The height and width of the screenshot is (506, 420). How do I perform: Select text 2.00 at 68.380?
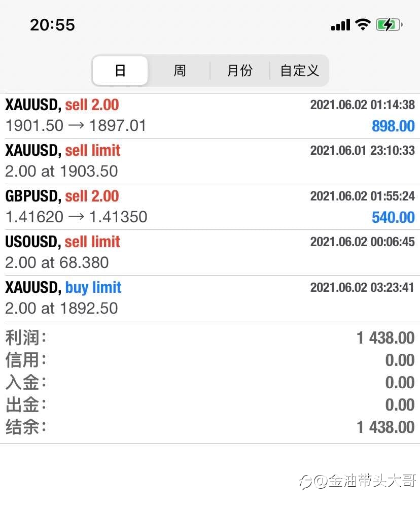coord(57,262)
